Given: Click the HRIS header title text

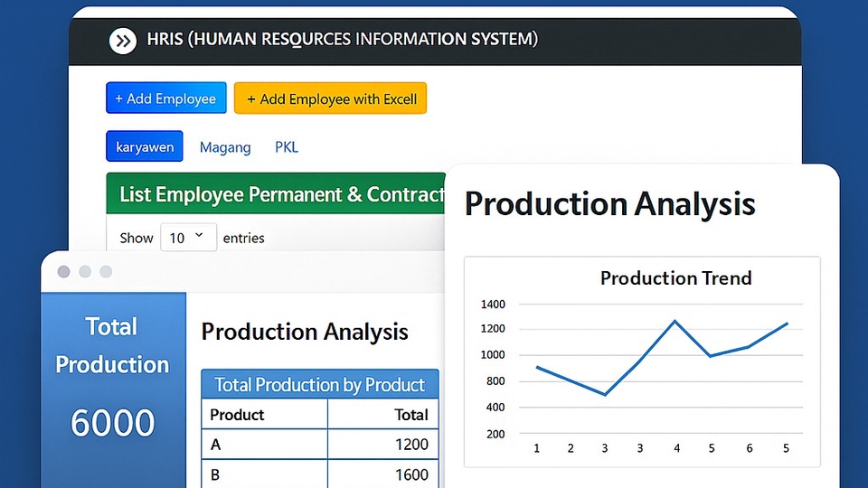Looking at the screenshot, I should point(342,40).
